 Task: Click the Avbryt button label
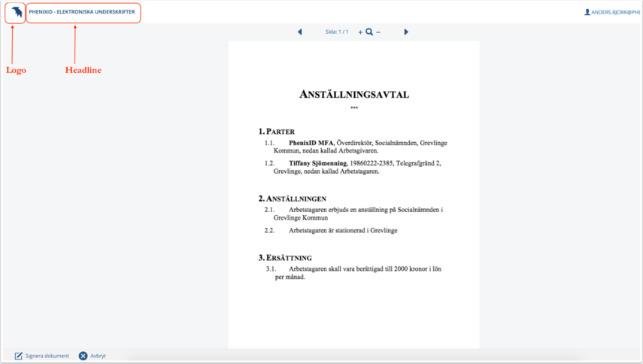coord(98,356)
